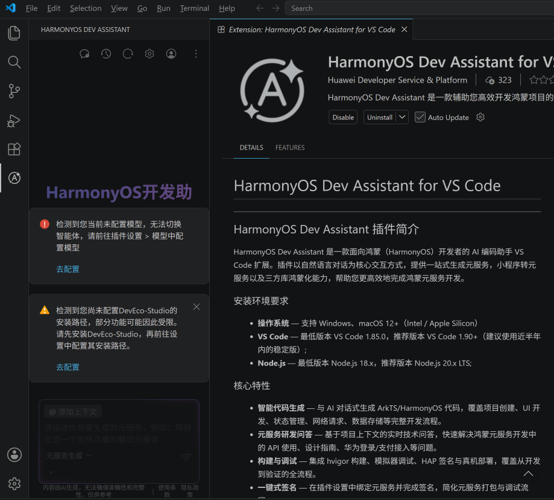
Task: Open the Selection menu
Action: 86,8
